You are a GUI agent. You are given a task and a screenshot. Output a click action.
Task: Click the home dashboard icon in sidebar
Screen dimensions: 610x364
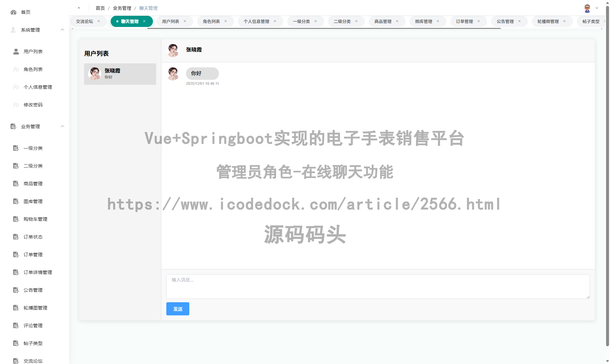[13, 12]
